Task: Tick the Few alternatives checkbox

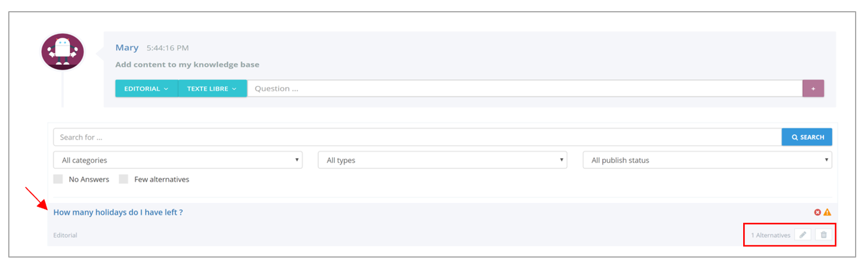Action: (124, 179)
